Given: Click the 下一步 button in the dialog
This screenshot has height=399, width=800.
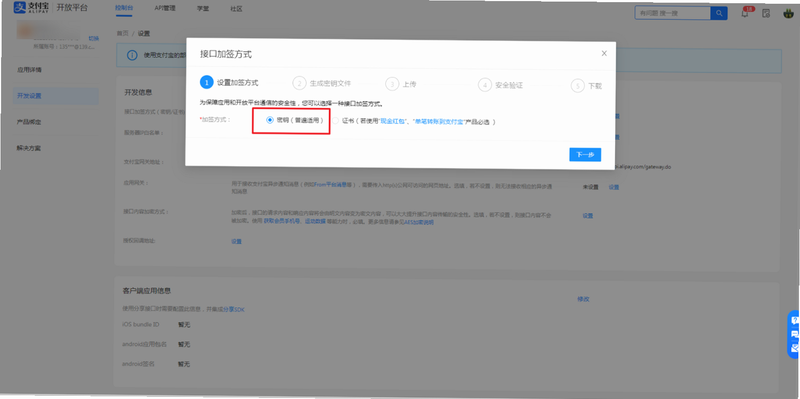Looking at the screenshot, I should (585, 155).
